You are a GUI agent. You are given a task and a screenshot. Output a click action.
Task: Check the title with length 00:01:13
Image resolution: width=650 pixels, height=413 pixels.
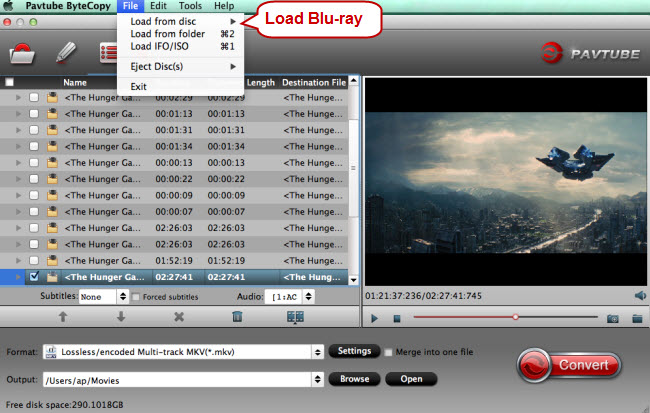click(x=34, y=114)
